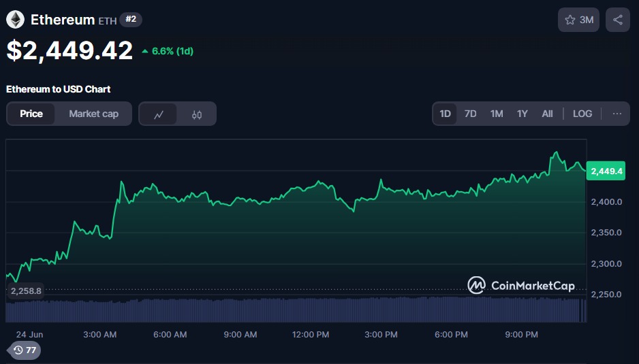
Task: Click the 12:00 PM time axis label
Action: point(311,335)
